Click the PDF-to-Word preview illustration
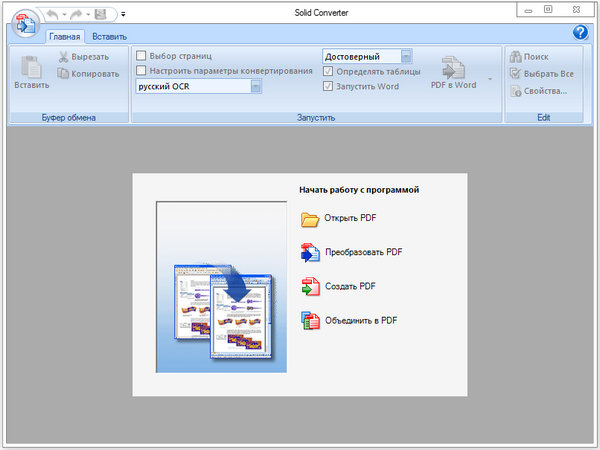 [x=222, y=287]
